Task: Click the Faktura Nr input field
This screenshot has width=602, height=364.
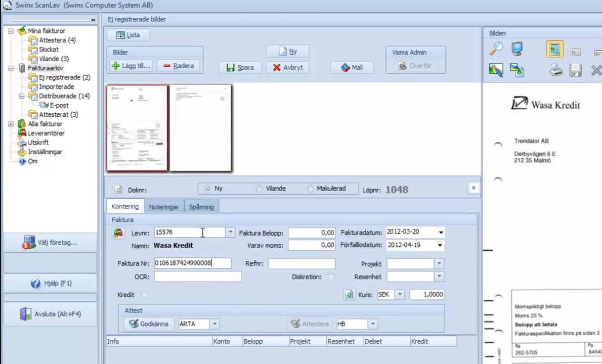Action: point(193,263)
